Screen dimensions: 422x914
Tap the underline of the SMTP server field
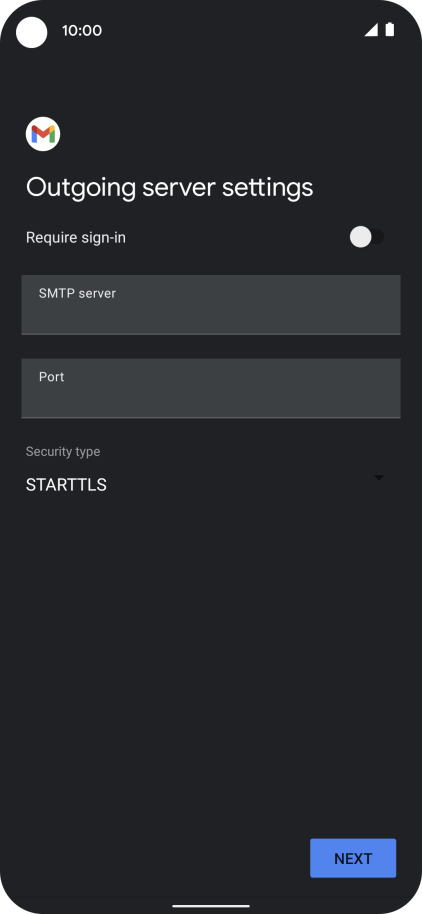pyautogui.click(x=211, y=334)
